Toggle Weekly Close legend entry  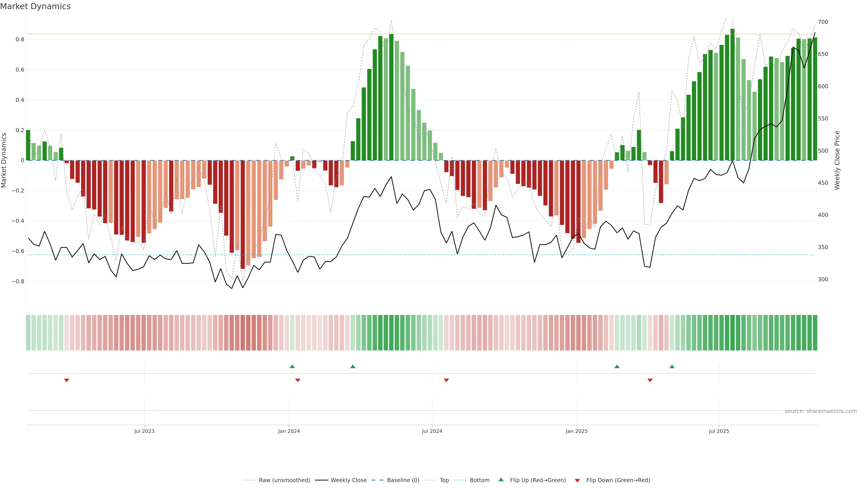click(x=348, y=480)
